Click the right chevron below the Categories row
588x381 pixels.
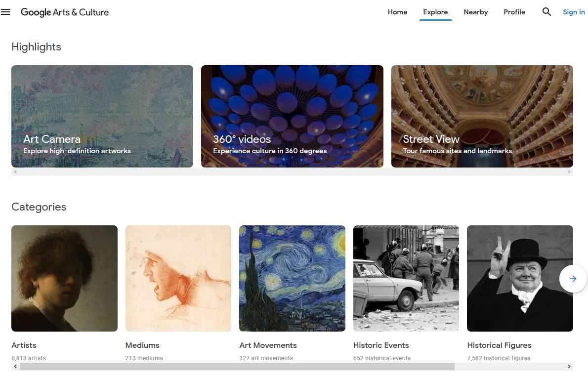click(569, 366)
